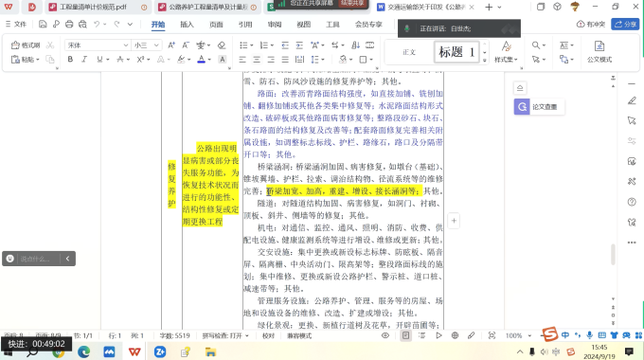The height and width of the screenshot is (360, 644).
Task: Undo the last action
Action: [97, 25]
